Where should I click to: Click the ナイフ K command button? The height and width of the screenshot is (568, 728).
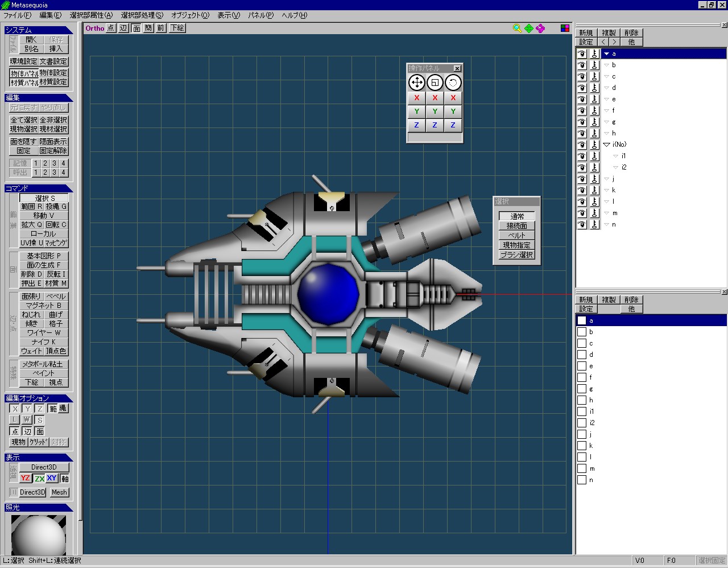44,341
